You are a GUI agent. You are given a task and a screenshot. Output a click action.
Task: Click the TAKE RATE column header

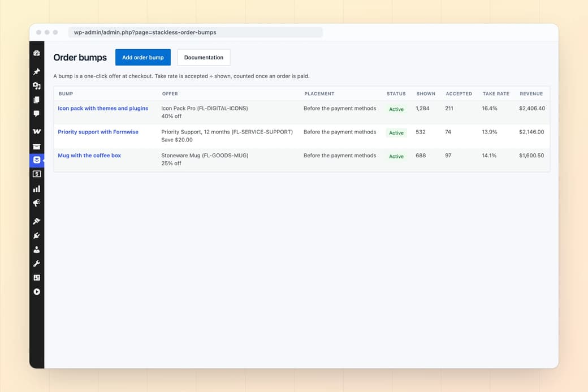[496, 94]
